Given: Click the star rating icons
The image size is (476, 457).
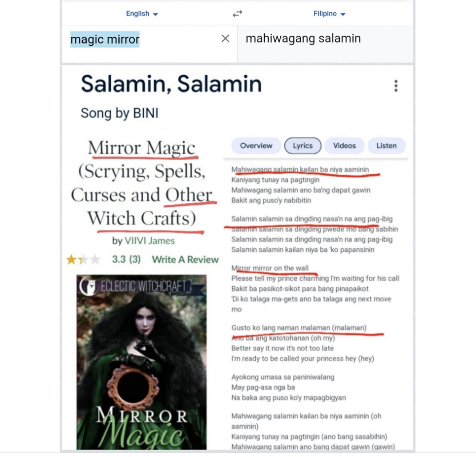Looking at the screenshot, I should 83,260.
